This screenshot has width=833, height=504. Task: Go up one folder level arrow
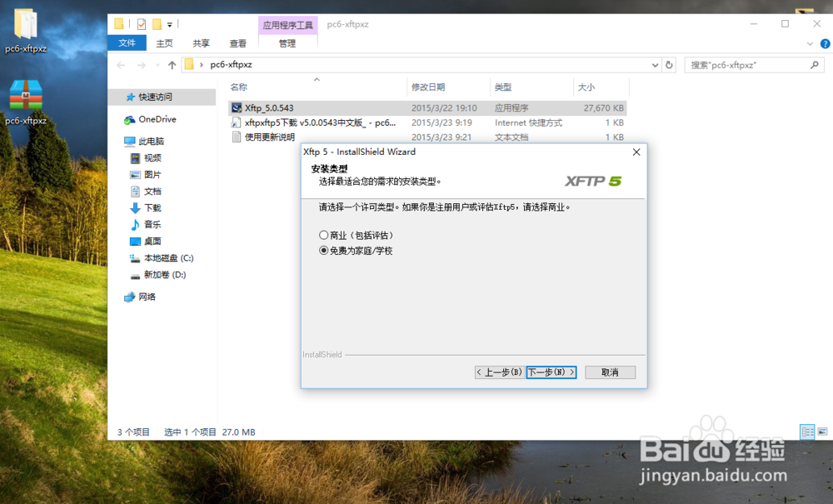pyautogui.click(x=172, y=65)
